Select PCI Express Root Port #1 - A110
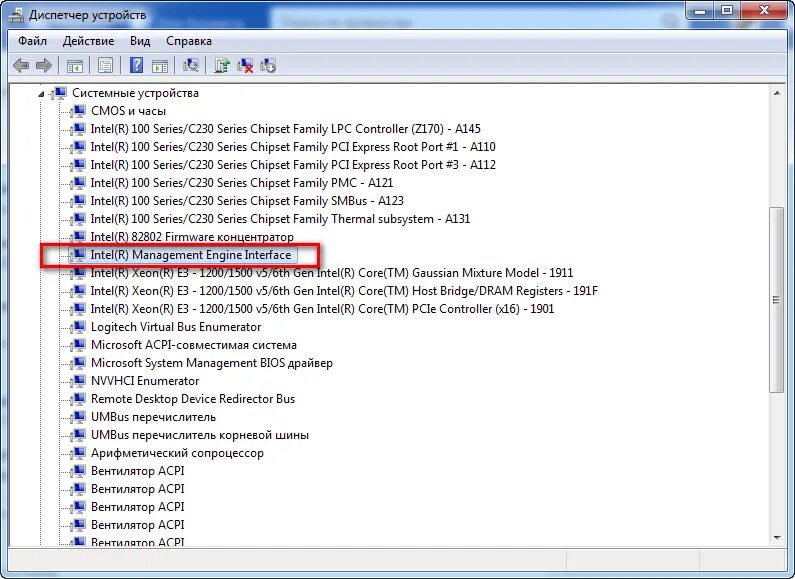 [x=293, y=147]
